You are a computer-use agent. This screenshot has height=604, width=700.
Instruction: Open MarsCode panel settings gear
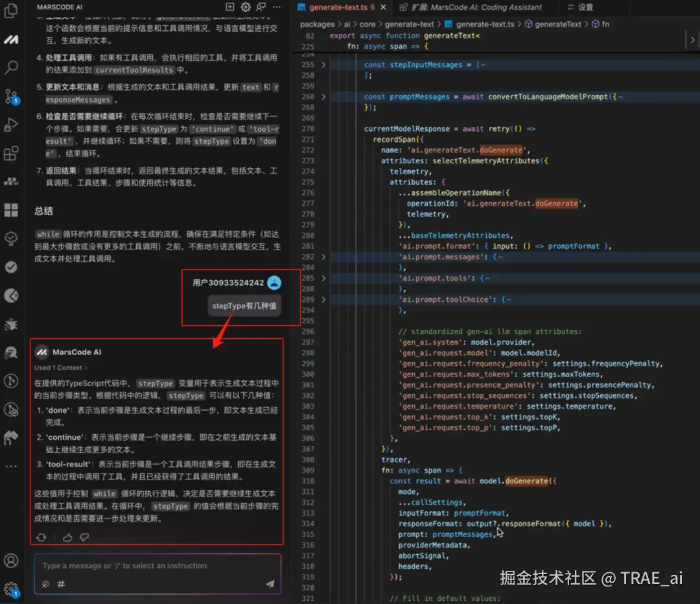(x=245, y=6)
